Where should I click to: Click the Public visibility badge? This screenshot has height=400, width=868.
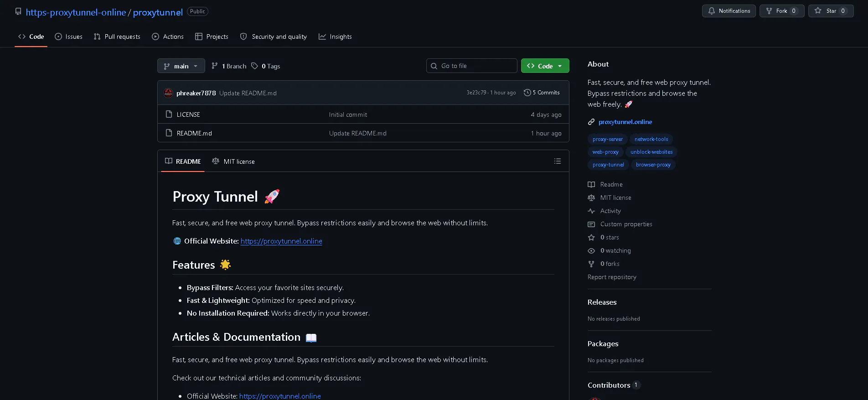click(x=197, y=11)
